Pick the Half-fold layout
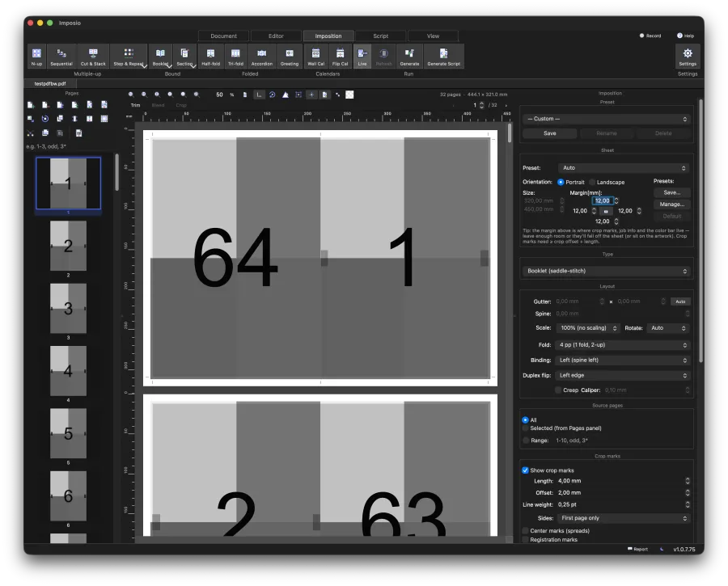The image size is (728, 586). [x=210, y=57]
